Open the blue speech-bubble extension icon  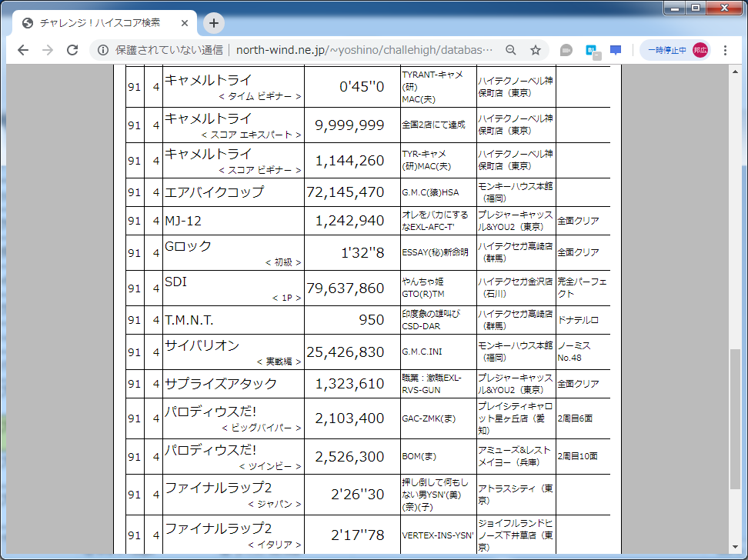pos(615,48)
